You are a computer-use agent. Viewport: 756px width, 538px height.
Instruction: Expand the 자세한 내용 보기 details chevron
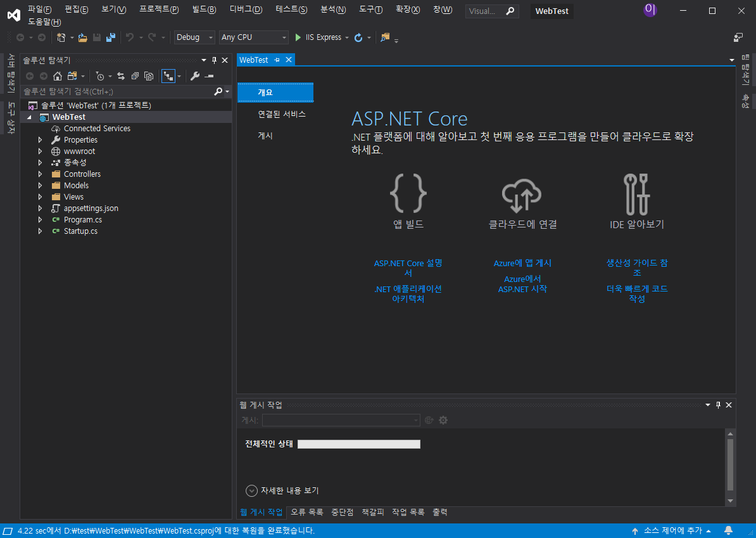(x=251, y=490)
